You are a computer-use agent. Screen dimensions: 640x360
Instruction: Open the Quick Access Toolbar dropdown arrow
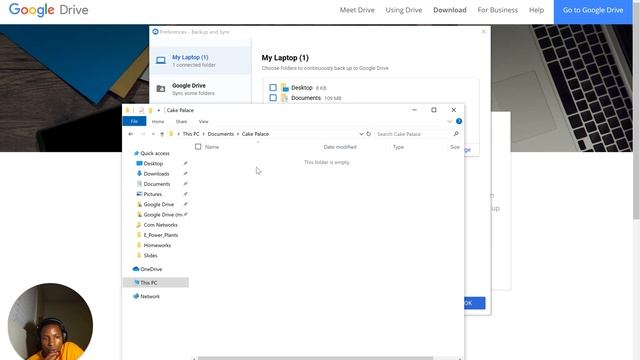tap(159, 110)
